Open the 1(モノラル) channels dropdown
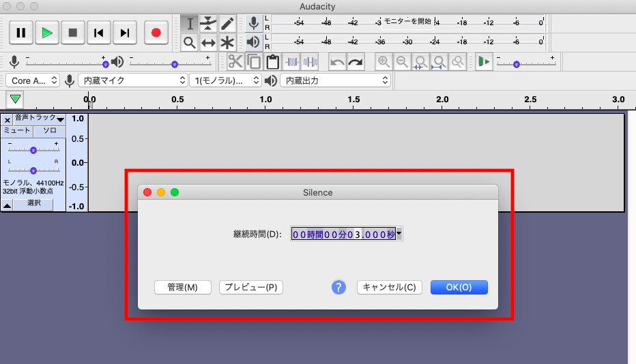 click(x=225, y=80)
